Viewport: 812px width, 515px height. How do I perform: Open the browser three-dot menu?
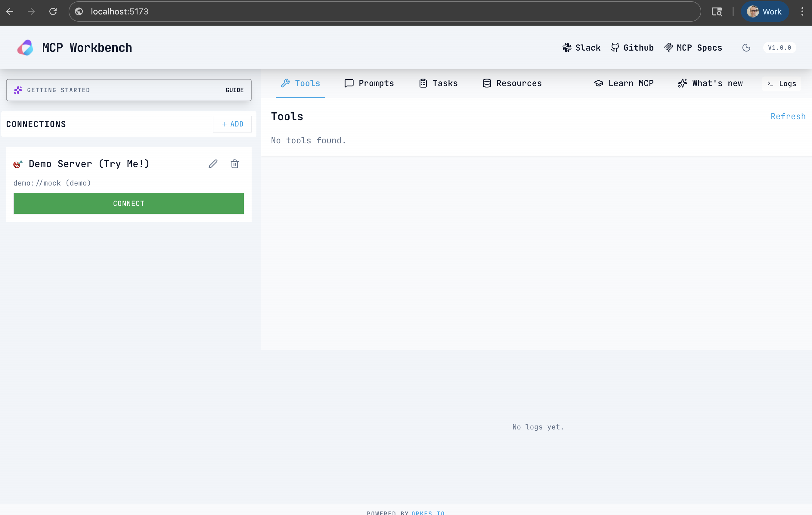click(802, 11)
